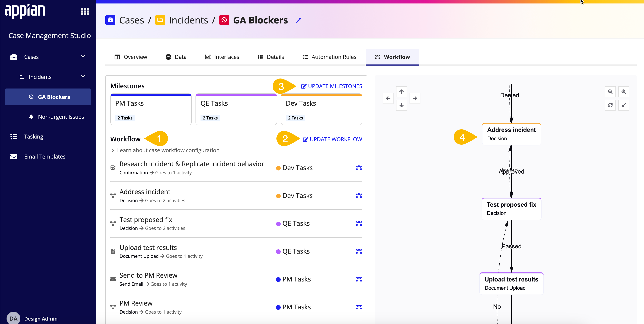Go to Incidents breadcrumb link

click(189, 20)
